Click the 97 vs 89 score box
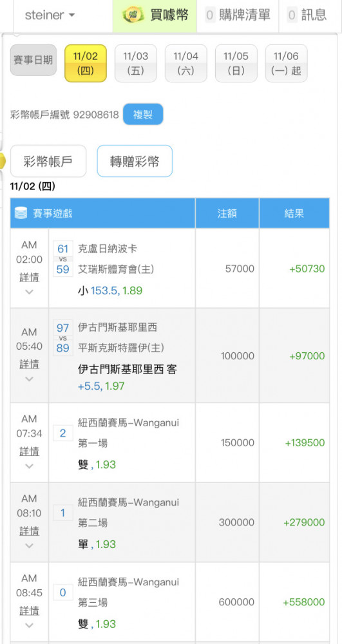This screenshot has height=644, width=342. (x=63, y=337)
